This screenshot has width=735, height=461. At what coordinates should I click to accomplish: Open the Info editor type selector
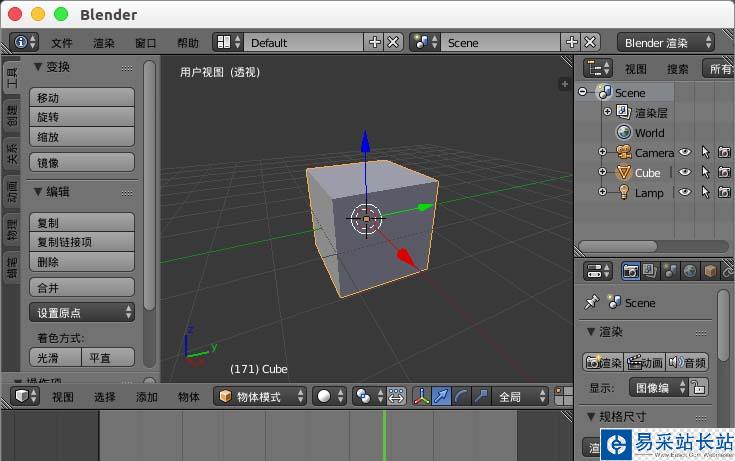(x=24, y=42)
